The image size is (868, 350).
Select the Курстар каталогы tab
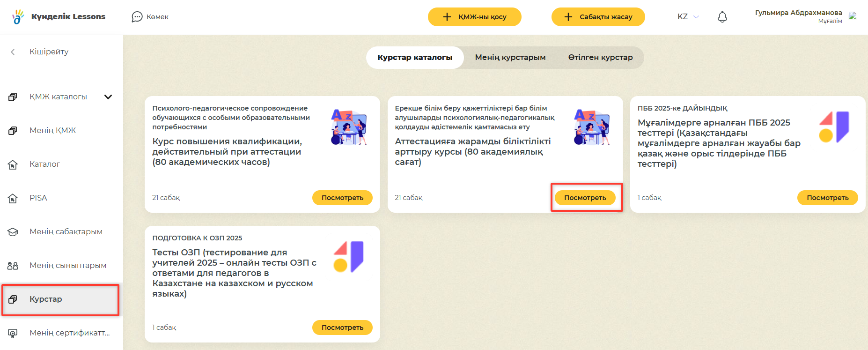click(x=415, y=58)
